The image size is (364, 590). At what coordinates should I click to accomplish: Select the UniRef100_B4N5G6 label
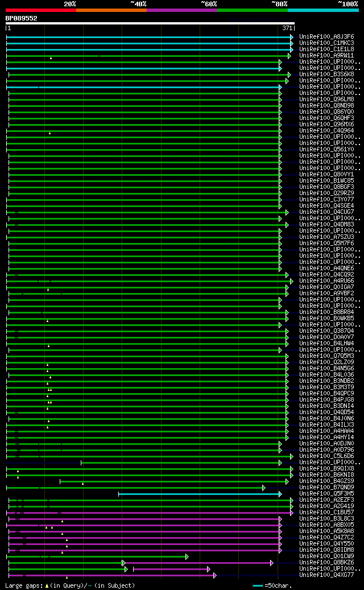point(326,368)
